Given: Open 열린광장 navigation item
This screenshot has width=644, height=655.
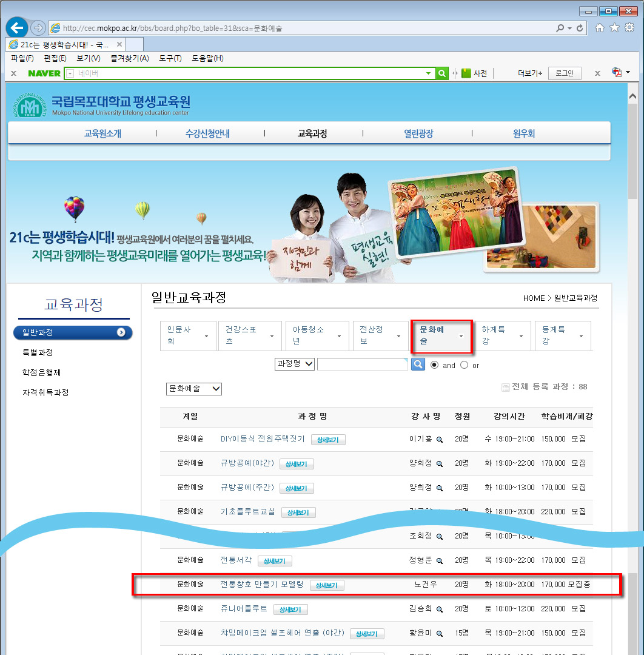Looking at the screenshot, I should (418, 133).
